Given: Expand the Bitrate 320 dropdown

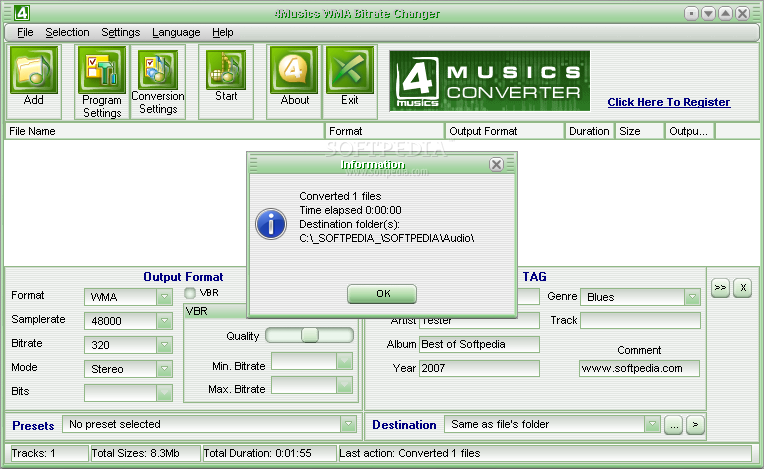Looking at the screenshot, I should [x=164, y=345].
